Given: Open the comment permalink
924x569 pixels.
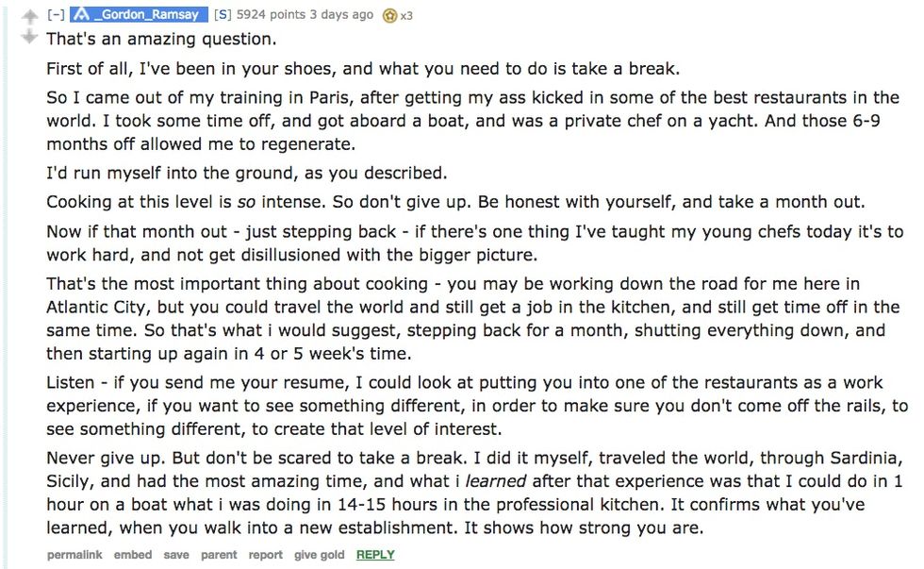Looking at the screenshot, I should click(74, 555).
